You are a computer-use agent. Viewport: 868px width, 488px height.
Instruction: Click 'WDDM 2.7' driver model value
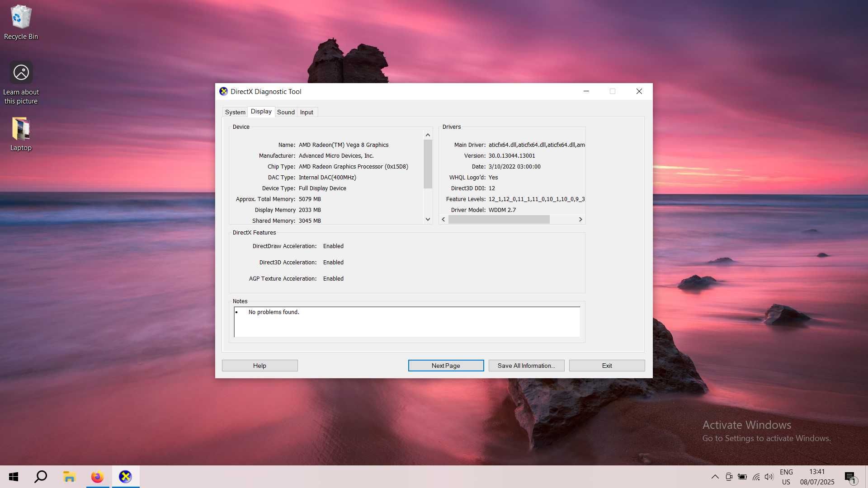click(502, 210)
